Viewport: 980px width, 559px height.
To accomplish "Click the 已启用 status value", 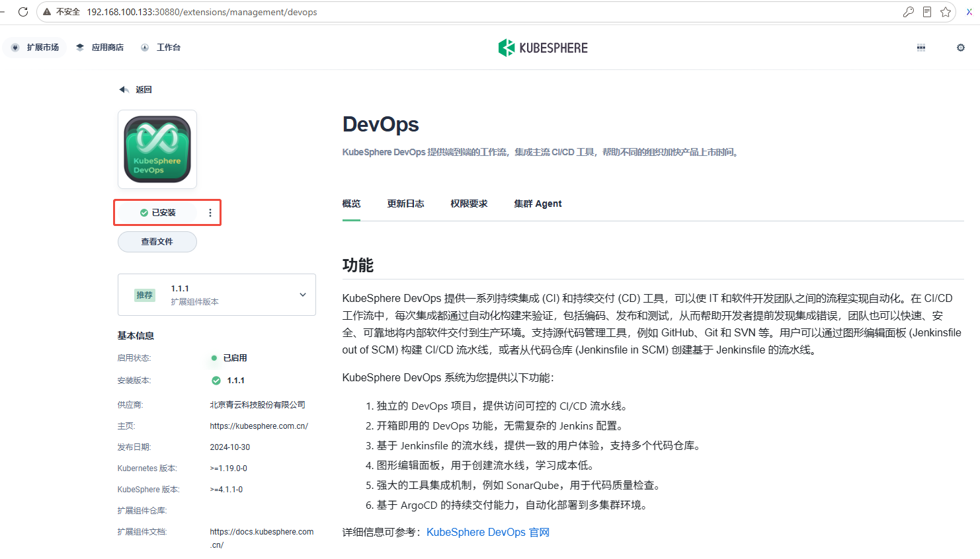I will click(x=235, y=358).
